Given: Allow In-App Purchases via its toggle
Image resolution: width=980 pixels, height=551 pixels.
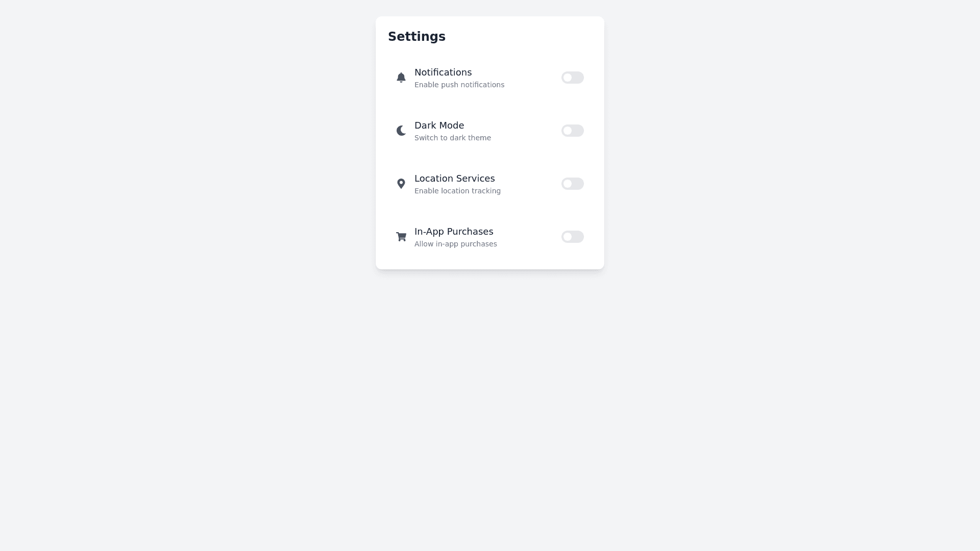Looking at the screenshot, I should [x=572, y=237].
